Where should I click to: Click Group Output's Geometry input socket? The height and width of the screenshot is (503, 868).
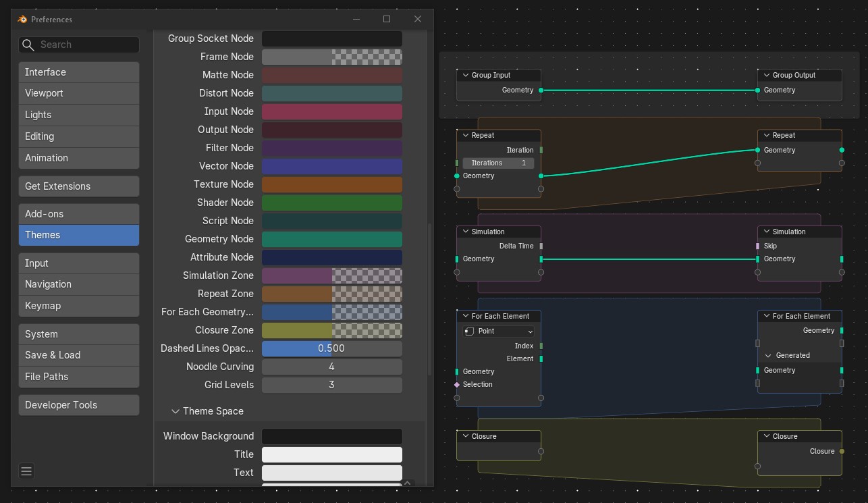[x=757, y=90]
